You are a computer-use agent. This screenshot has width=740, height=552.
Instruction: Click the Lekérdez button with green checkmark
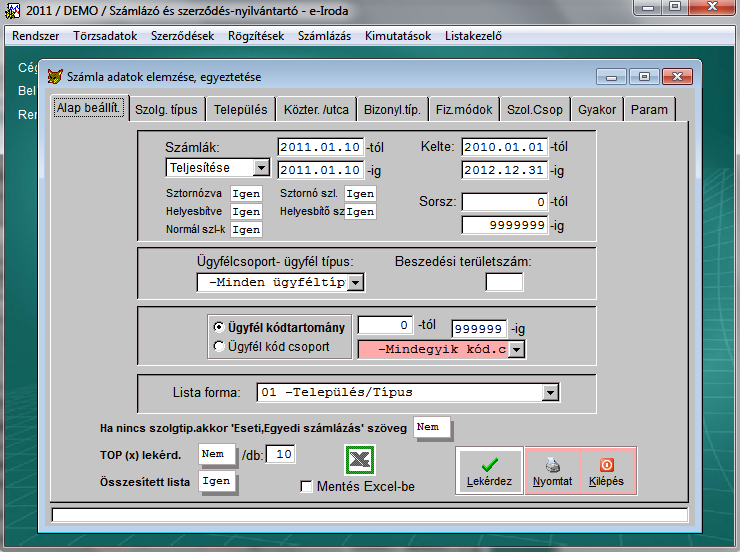(x=489, y=470)
